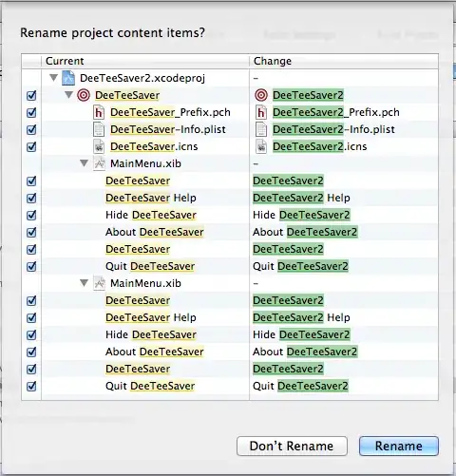Select the DeeTeeSaver_Prefix.pch file name

170,112
